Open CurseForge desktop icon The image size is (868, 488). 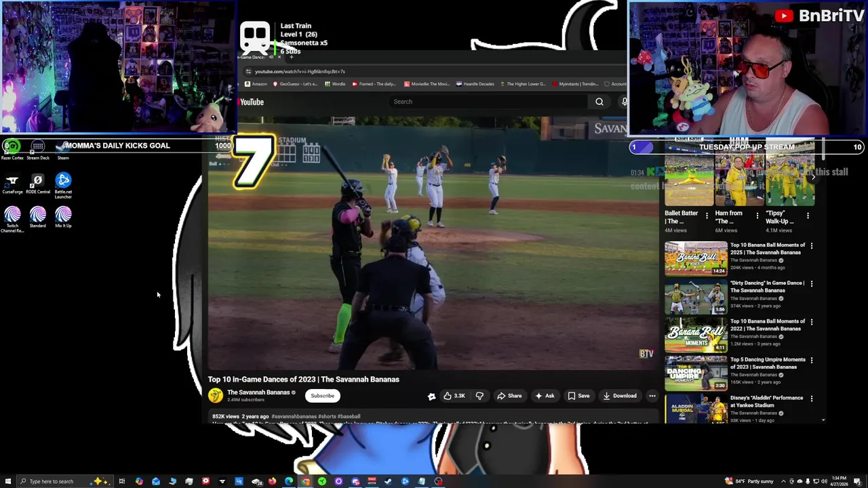[x=12, y=184]
